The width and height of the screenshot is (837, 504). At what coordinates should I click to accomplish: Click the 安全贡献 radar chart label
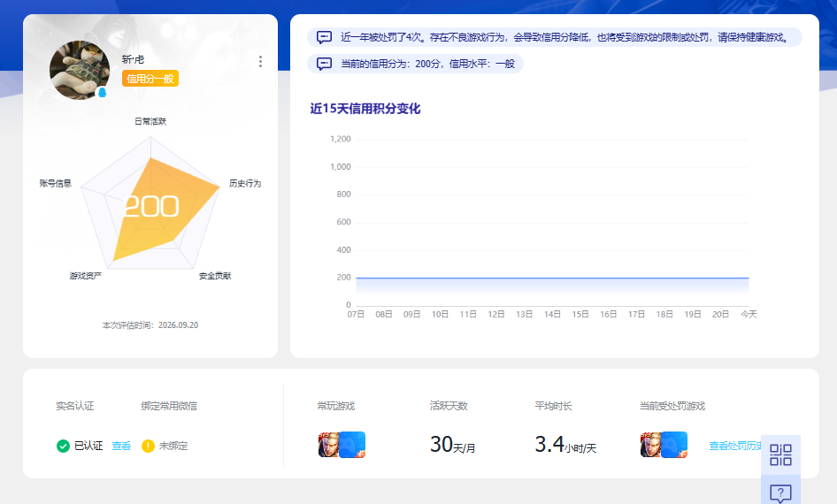215,276
